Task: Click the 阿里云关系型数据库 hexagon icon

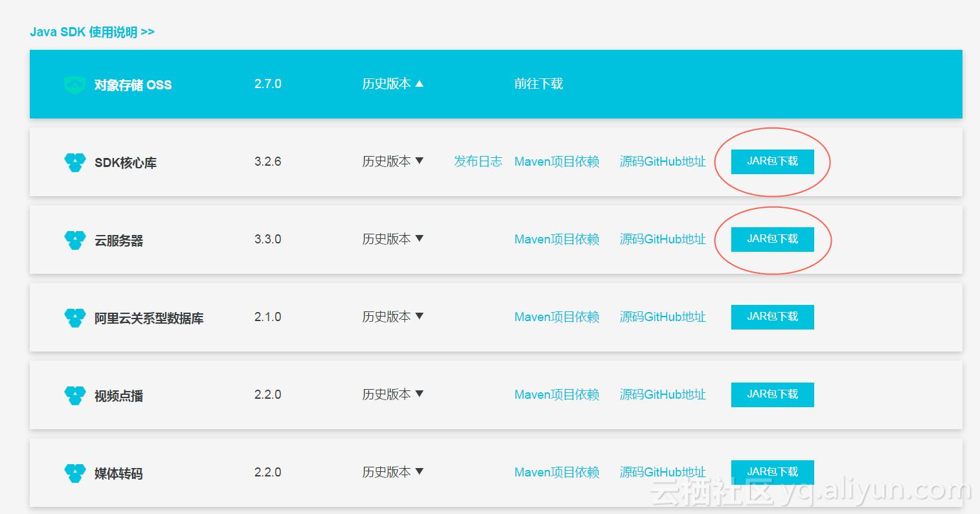Action: (74, 317)
